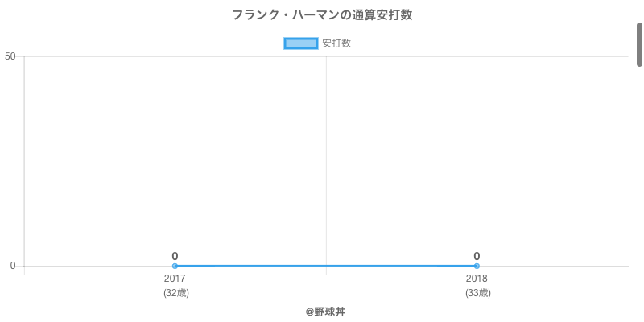Click the 0 y-axis tick label
The height and width of the screenshot is (322, 644).
click(x=13, y=266)
